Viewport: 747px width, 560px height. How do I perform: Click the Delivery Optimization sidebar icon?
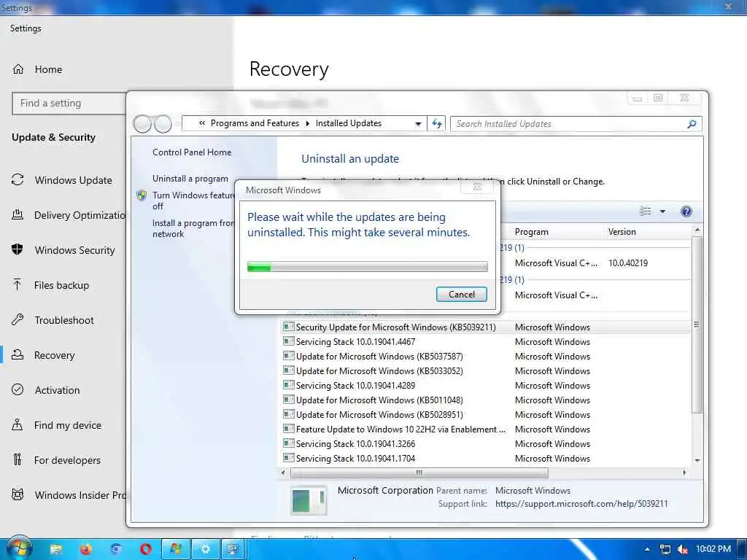click(18, 215)
